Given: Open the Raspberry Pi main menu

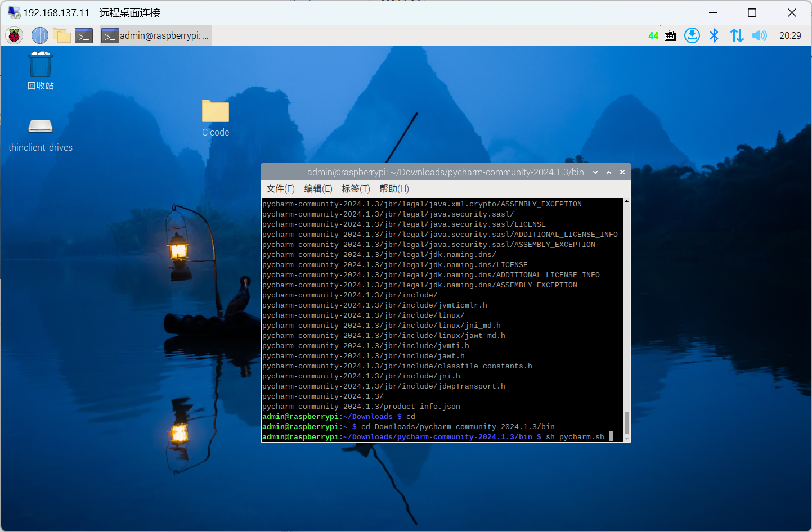Looking at the screenshot, I should coord(14,35).
